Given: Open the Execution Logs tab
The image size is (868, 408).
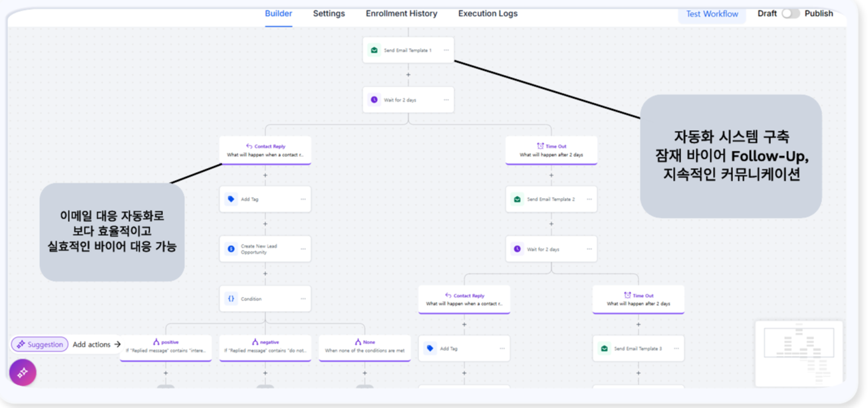Looking at the screenshot, I should (x=488, y=13).
